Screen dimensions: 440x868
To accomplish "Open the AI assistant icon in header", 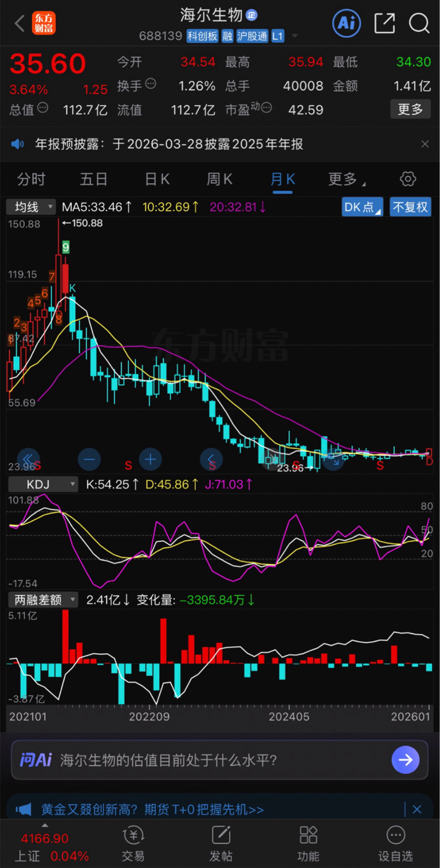I will tap(347, 23).
